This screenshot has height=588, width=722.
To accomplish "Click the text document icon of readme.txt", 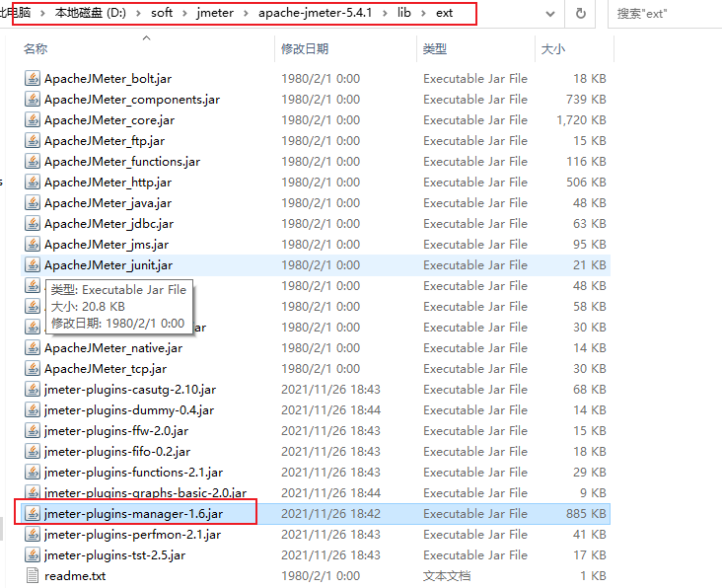I will click(33, 576).
